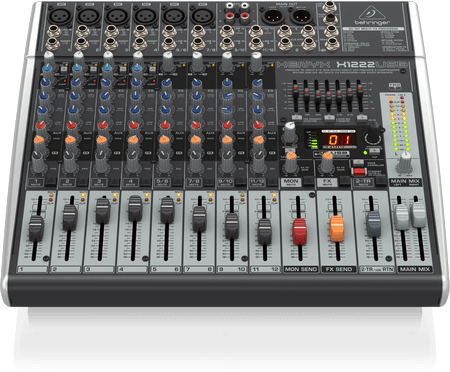Select channel 1 XLR mic input
Screen dimensions: 450x372
coord(60,15)
